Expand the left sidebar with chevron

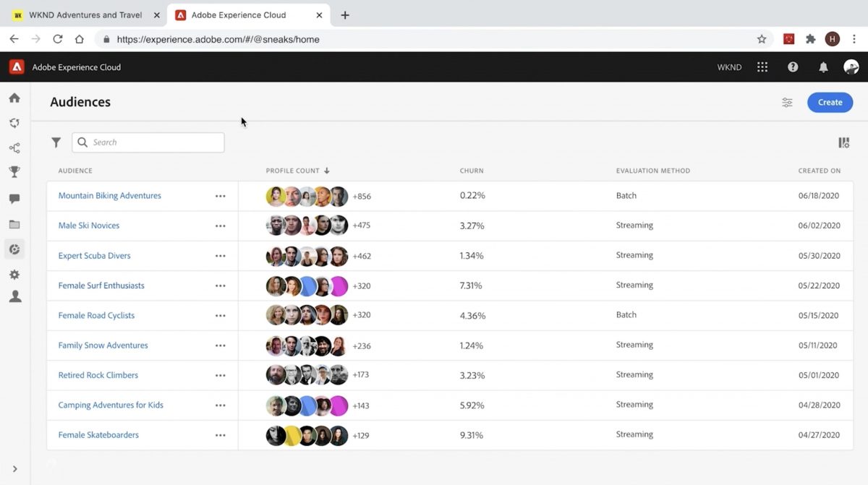point(14,469)
